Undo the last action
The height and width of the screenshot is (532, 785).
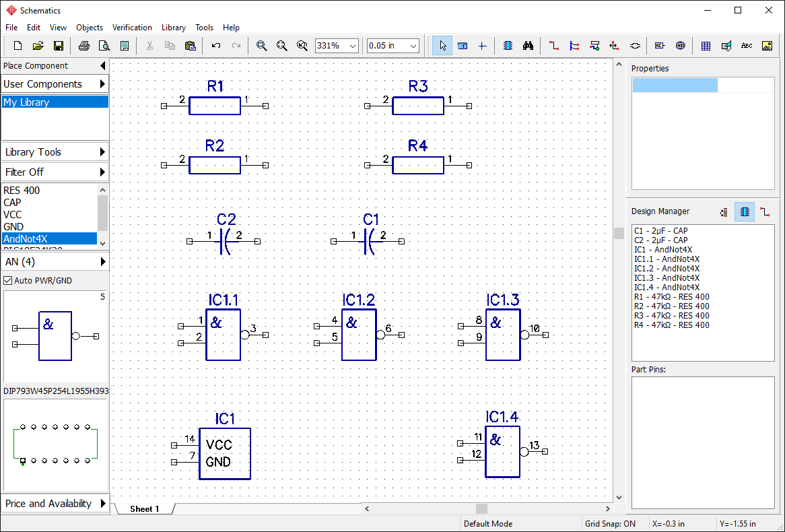pyautogui.click(x=216, y=46)
